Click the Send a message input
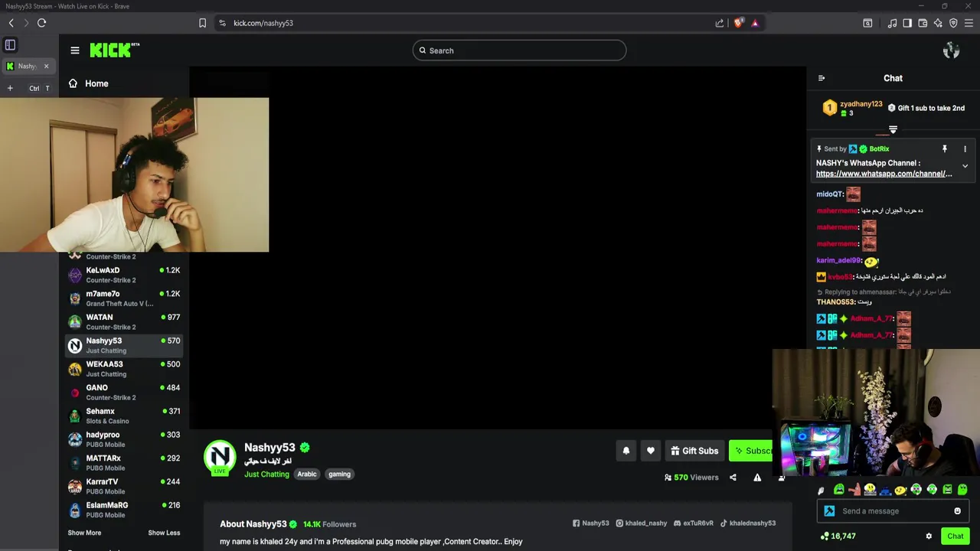This screenshot has width=980, height=551. [x=894, y=511]
